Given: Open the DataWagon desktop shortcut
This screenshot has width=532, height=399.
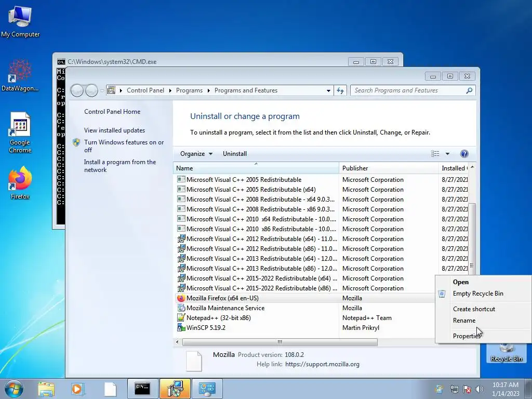Looking at the screenshot, I should click(20, 75).
